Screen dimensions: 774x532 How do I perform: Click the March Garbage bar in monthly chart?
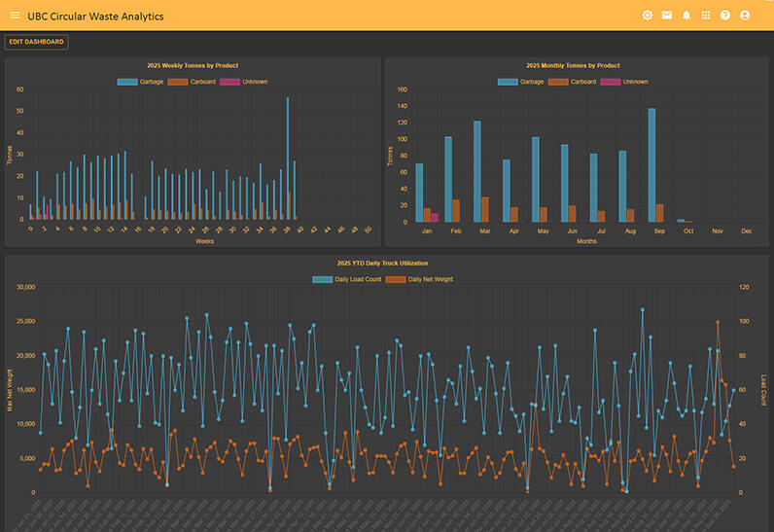pyautogui.click(x=477, y=172)
